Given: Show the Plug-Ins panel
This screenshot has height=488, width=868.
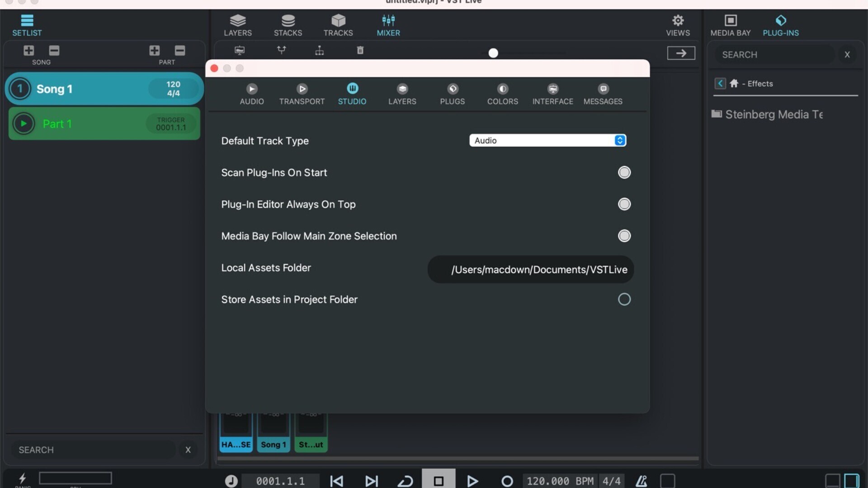Looking at the screenshot, I should 781,25.
